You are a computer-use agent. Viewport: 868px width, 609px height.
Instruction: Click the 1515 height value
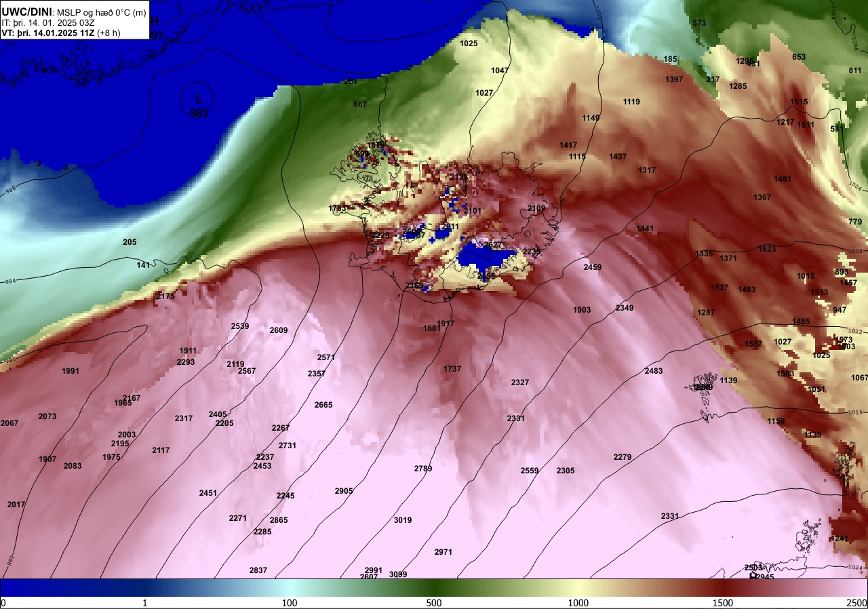(799, 102)
